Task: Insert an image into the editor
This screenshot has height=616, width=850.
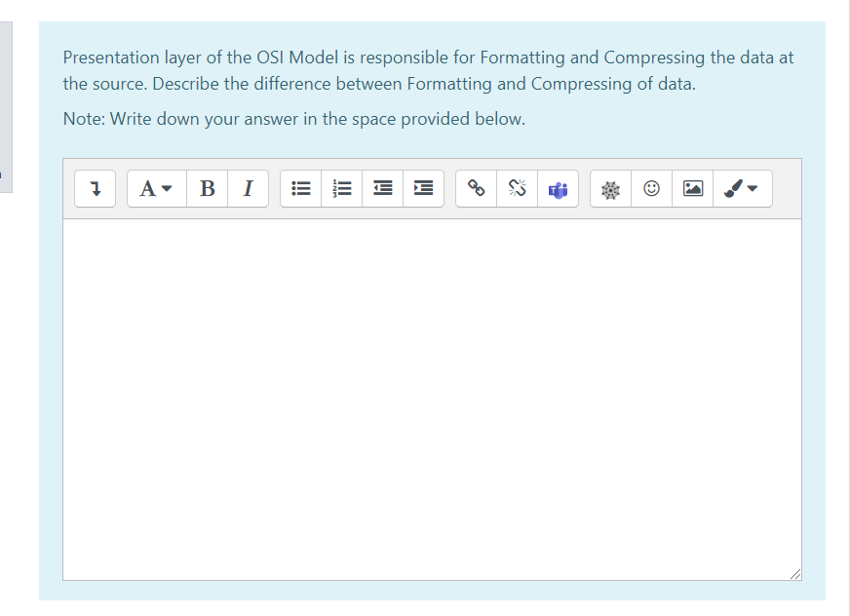Action: (x=692, y=188)
